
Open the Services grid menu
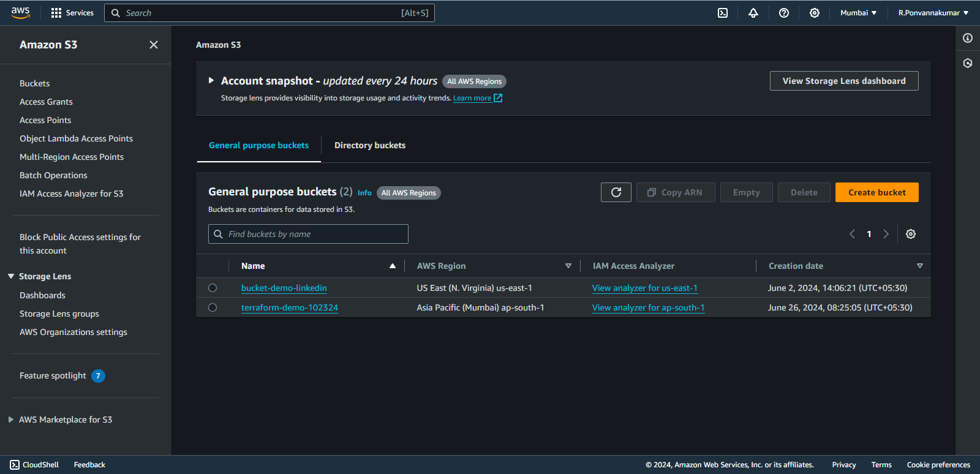72,13
